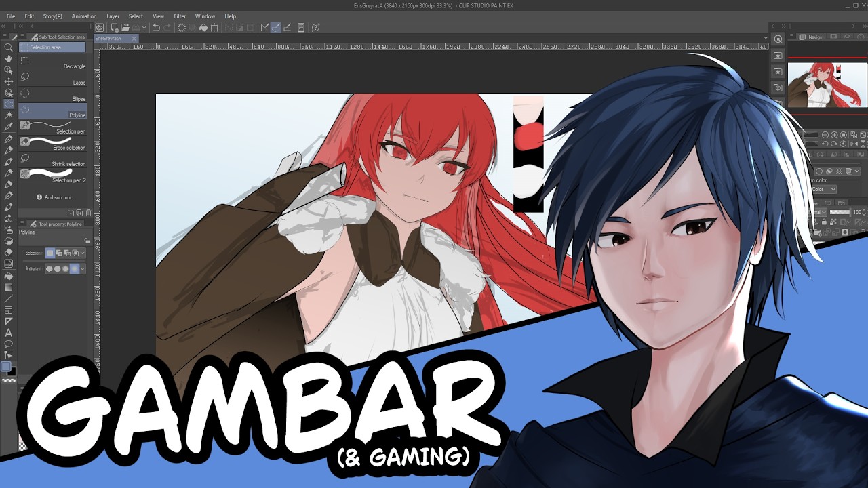Select the Rectangle selection sub tool
The width and height of the screenshot is (868, 488).
pyautogui.click(x=53, y=62)
